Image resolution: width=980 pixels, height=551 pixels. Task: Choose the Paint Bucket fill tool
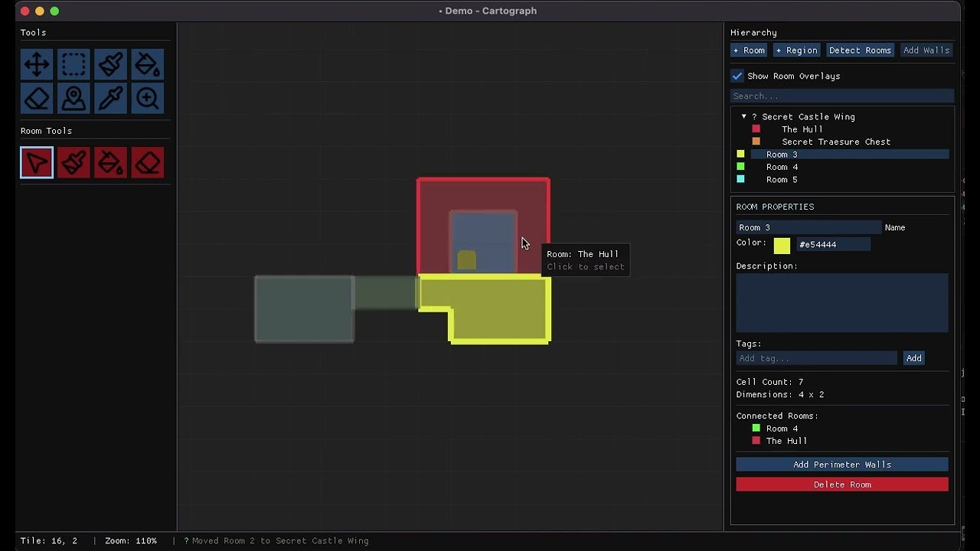click(x=147, y=64)
